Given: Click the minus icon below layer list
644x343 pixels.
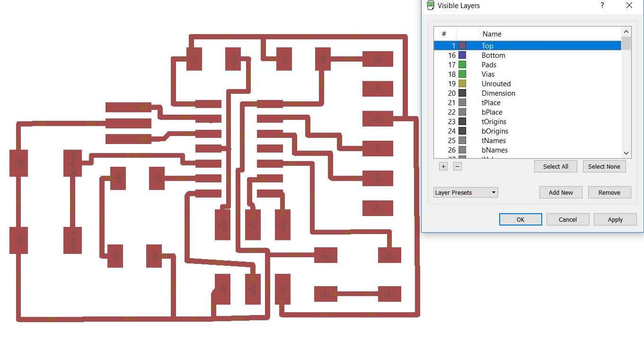Looking at the screenshot, I should point(458,166).
